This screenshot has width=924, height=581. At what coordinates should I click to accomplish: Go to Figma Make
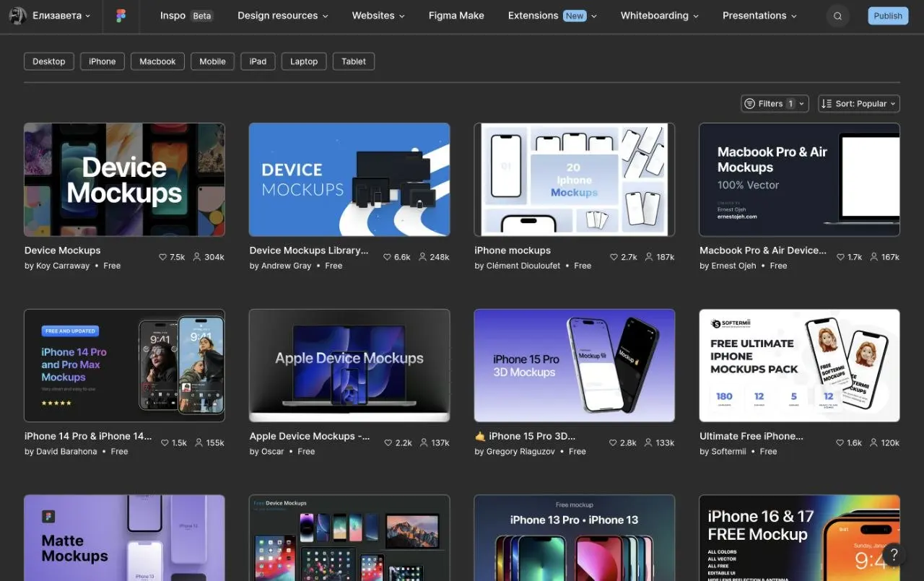click(456, 16)
